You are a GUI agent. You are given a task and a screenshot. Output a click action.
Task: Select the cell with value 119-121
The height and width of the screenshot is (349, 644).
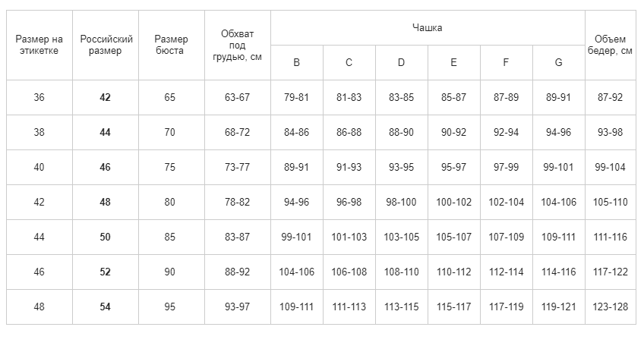point(559,307)
